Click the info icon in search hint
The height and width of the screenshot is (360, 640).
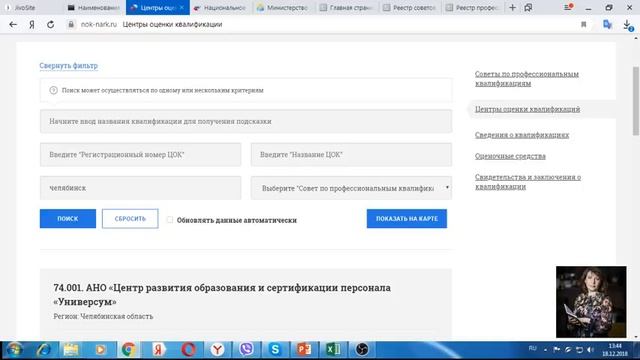click(x=53, y=90)
